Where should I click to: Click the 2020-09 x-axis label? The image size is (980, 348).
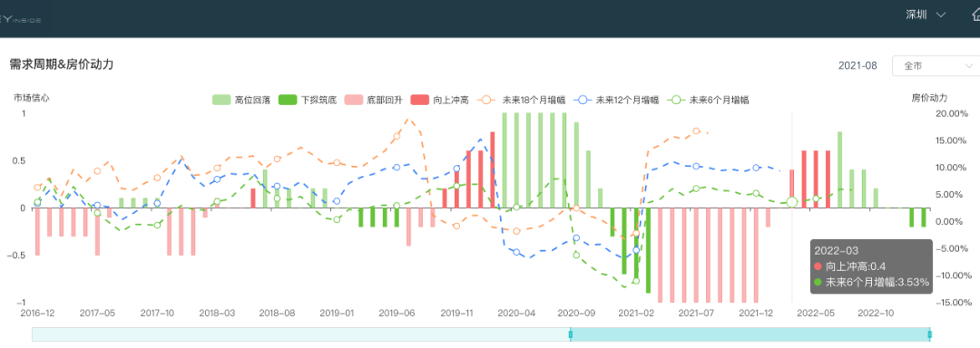[576, 313]
